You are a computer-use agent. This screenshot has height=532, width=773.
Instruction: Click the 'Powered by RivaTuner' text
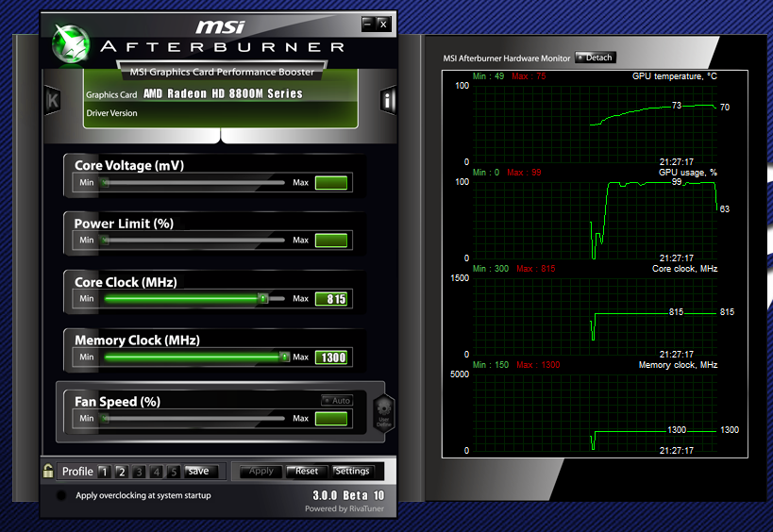pos(344,508)
